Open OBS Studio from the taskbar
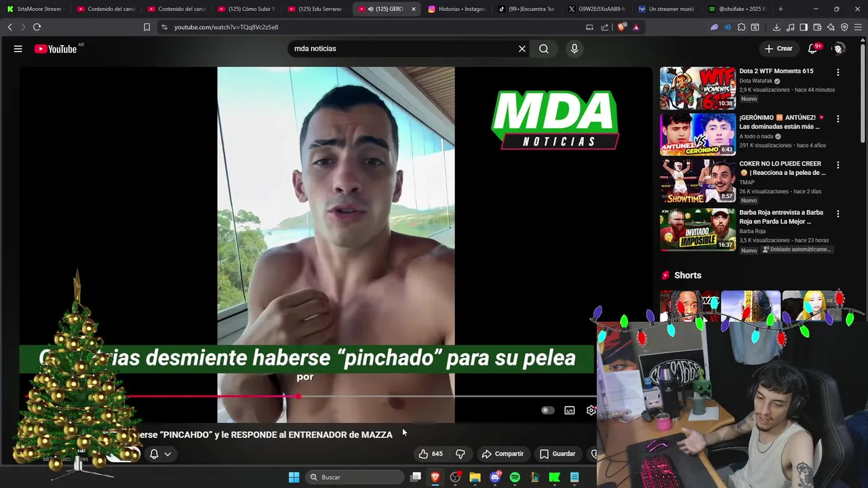 click(x=455, y=477)
